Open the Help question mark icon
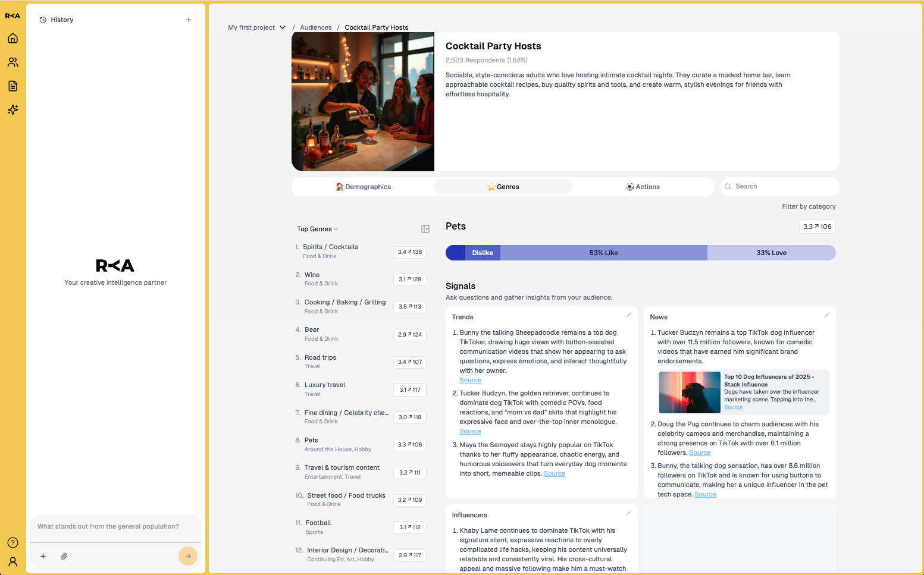This screenshot has width=924, height=575. pos(12,543)
